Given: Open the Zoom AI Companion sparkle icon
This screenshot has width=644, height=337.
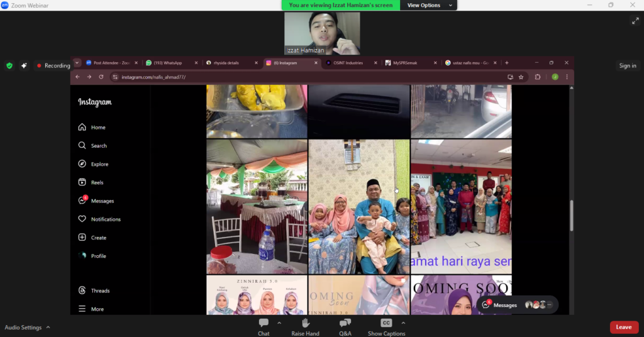Looking at the screenshot, I should click(x=25, y=65).
